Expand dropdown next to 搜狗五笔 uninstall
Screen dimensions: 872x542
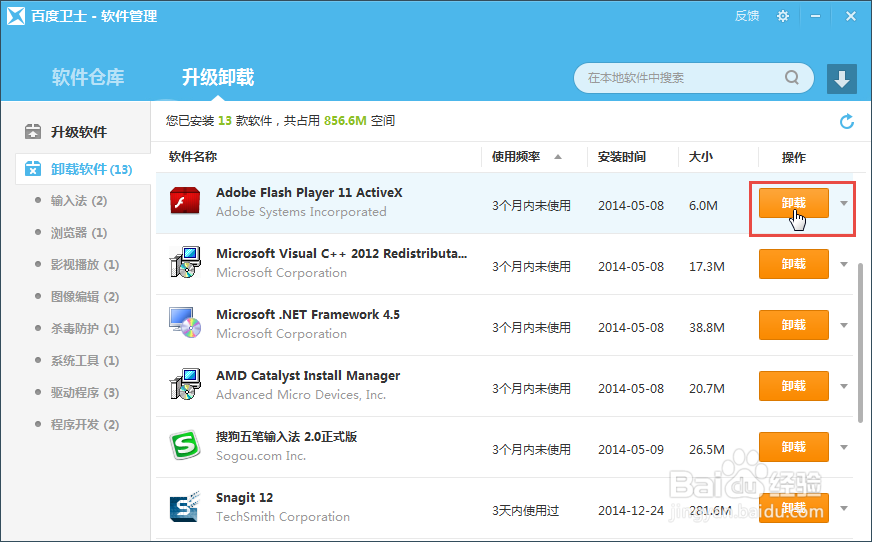[x=844, y=447]
